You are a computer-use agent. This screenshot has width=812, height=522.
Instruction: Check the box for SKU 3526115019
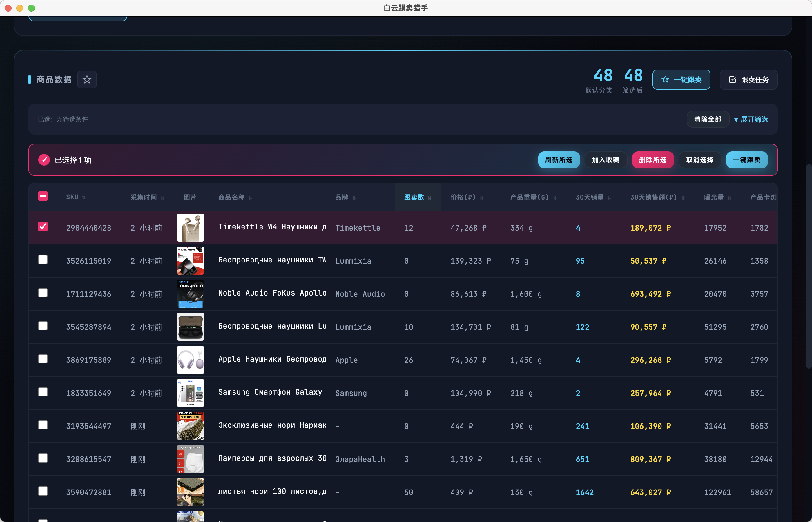tap(43, 260)
